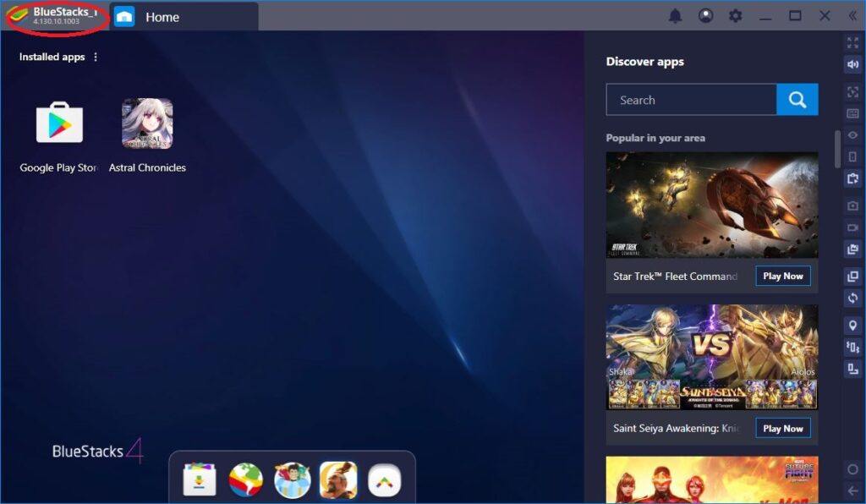Viewport: 866px width, 504px height.
Task: Start the screen recorder from the sidebar
Action: (851, 227)
